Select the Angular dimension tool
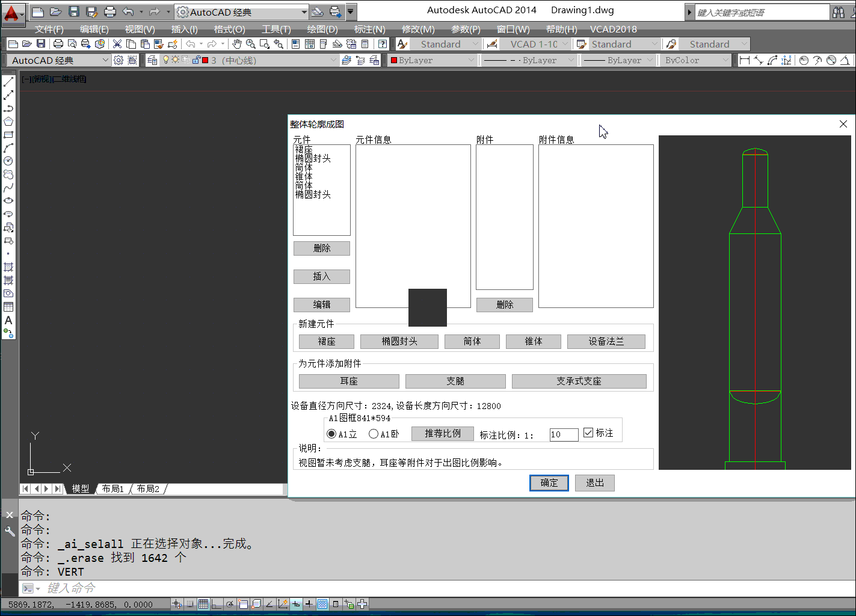Image resolution: width=856 pixels, height=616 pixels. (x=845, y=60)
